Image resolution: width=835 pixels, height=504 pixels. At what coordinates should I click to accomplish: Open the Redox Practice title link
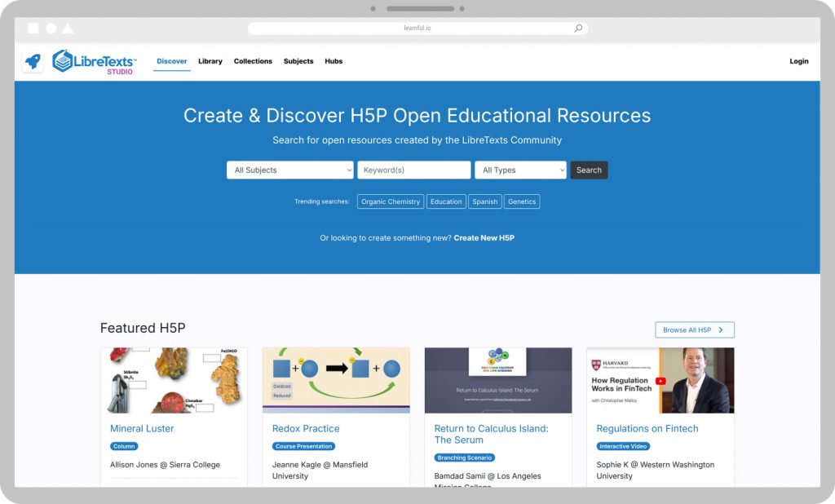tap(306, 428)
